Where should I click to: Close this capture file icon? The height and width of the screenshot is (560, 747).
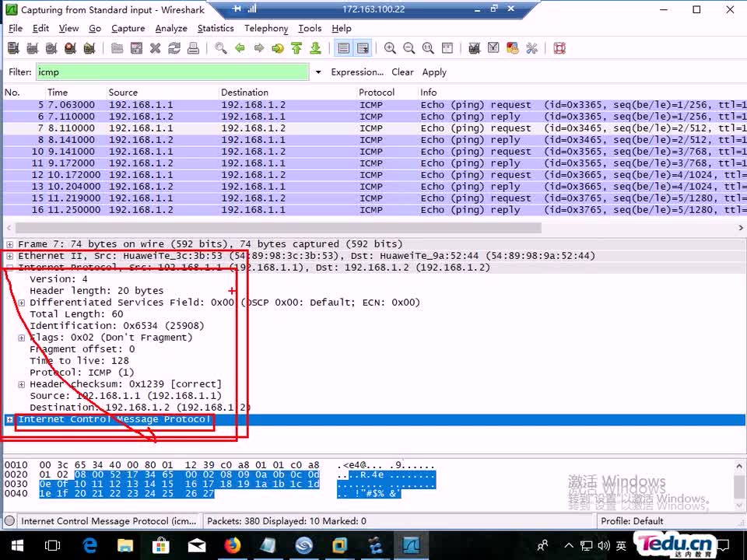point(156,48)
